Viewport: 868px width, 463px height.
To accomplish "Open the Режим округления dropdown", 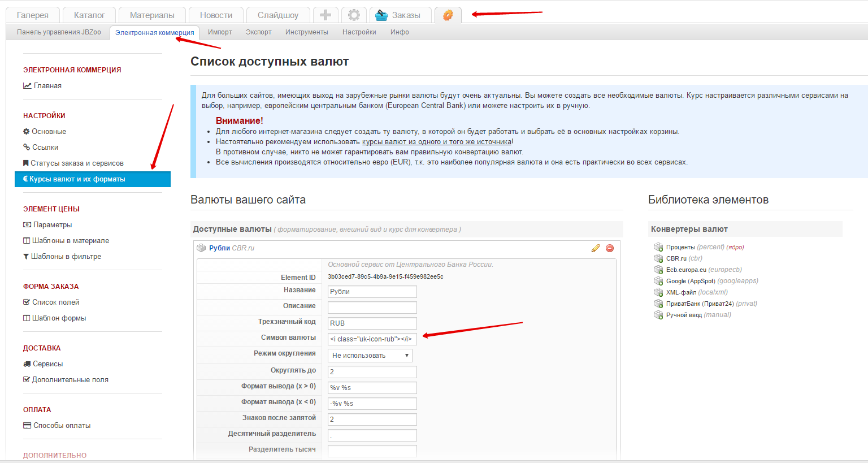I will click(x=370, y=356).
